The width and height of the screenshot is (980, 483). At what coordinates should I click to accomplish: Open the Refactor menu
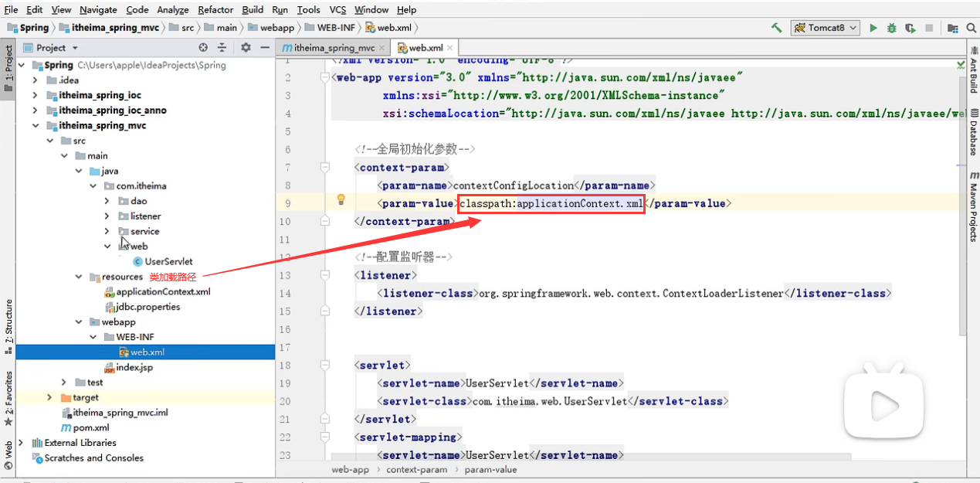click(215, 9)
